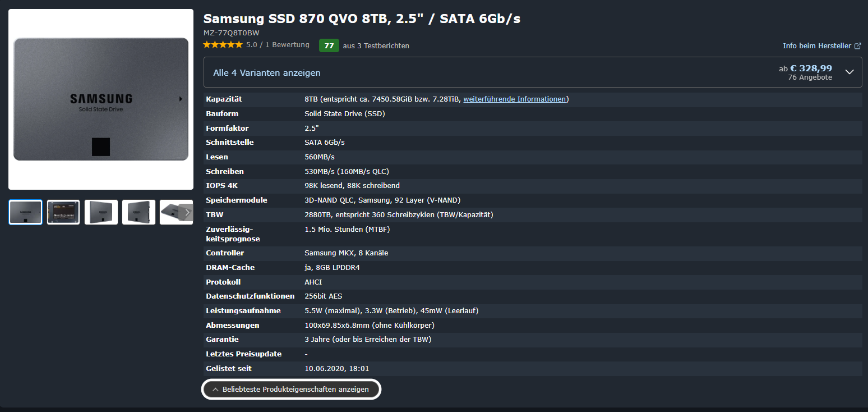Click Speichermodule value 3D-NAND QLC

point(382,200)
